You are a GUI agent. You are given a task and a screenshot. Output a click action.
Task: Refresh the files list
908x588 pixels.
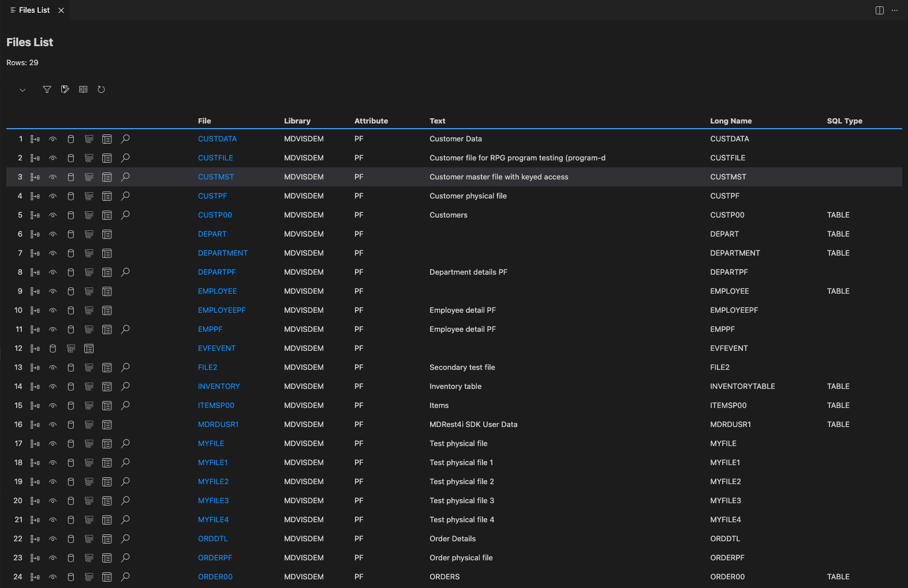point(101,89)
